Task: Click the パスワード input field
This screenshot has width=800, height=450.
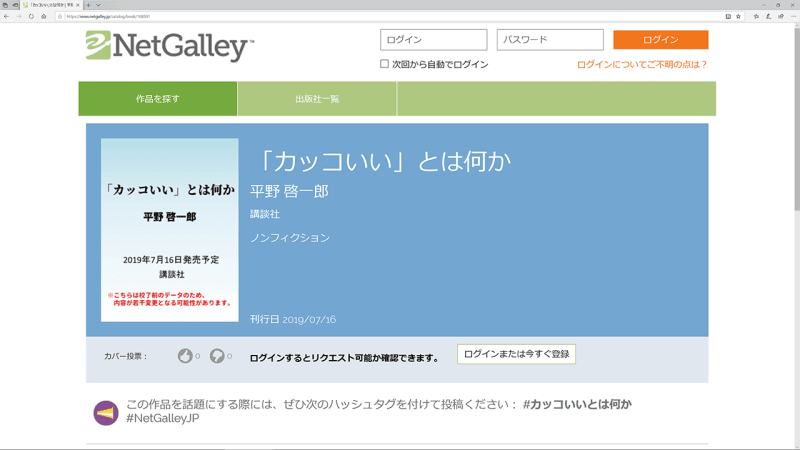Action: point(550,40)
